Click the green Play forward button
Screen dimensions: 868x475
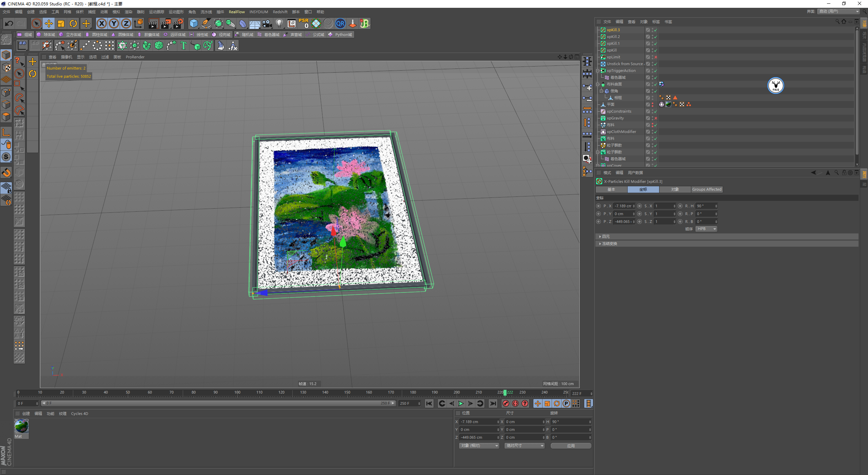461,403
